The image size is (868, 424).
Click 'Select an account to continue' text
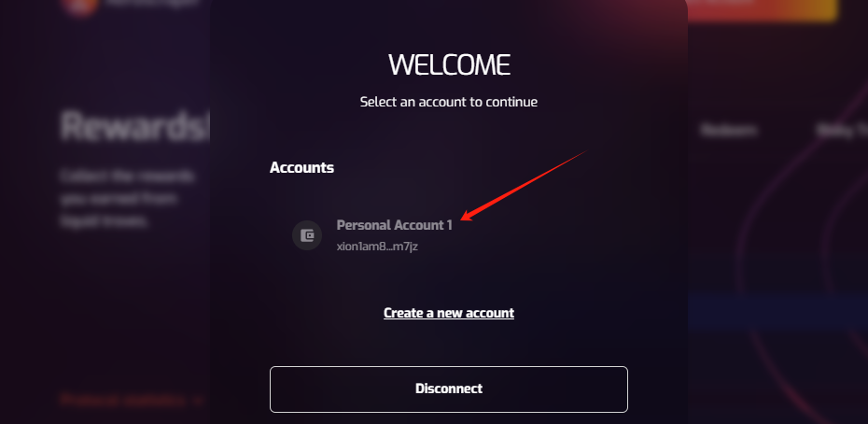click(449, 102)
